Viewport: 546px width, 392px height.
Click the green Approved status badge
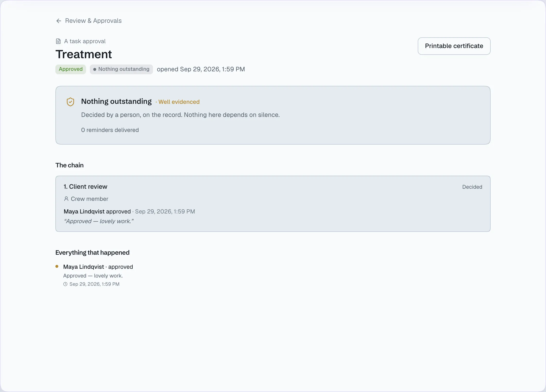coord(71,69)
